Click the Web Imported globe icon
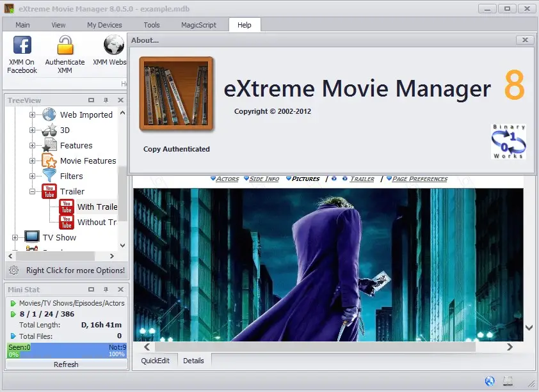539x392 pixels. [49, 114]
